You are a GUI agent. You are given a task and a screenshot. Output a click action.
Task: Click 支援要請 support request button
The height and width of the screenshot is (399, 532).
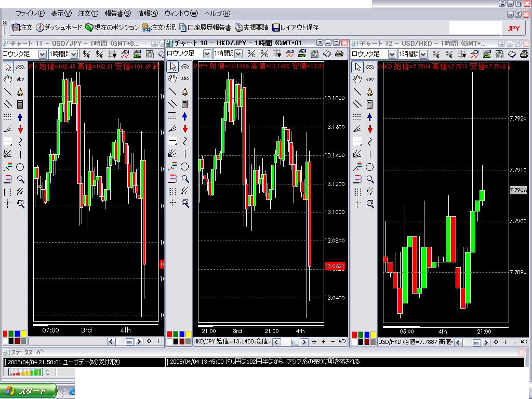pyautogui.click(x=251, y=28)
